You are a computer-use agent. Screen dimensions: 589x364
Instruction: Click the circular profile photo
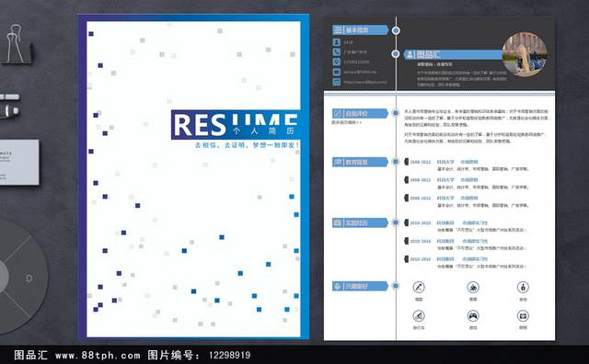point(525,54)
